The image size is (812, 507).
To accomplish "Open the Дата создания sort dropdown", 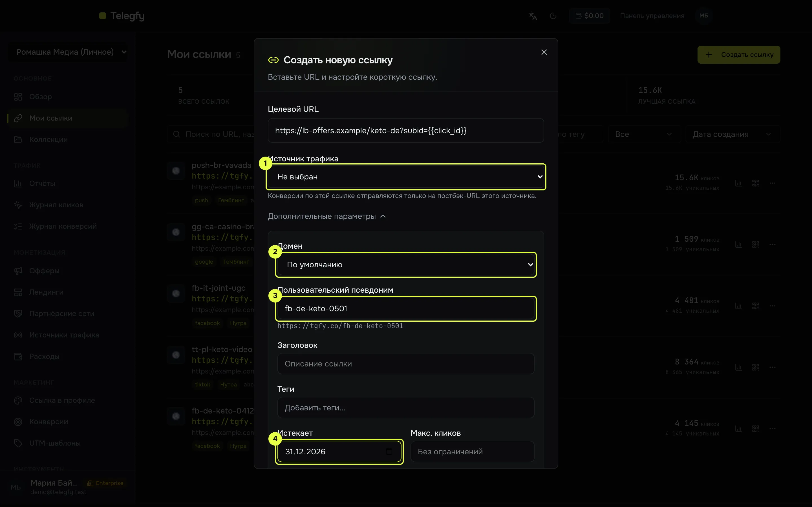I will (x=733, y=134).
